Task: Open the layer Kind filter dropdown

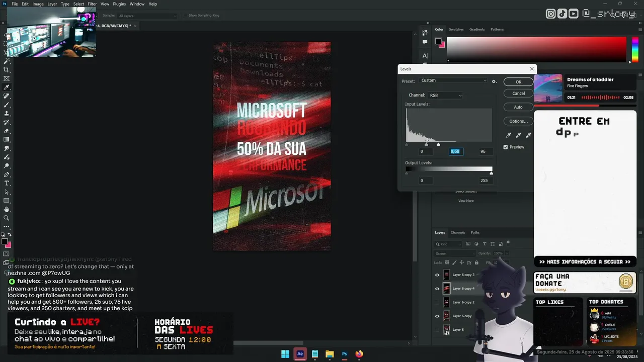Action: click(448, 244)
